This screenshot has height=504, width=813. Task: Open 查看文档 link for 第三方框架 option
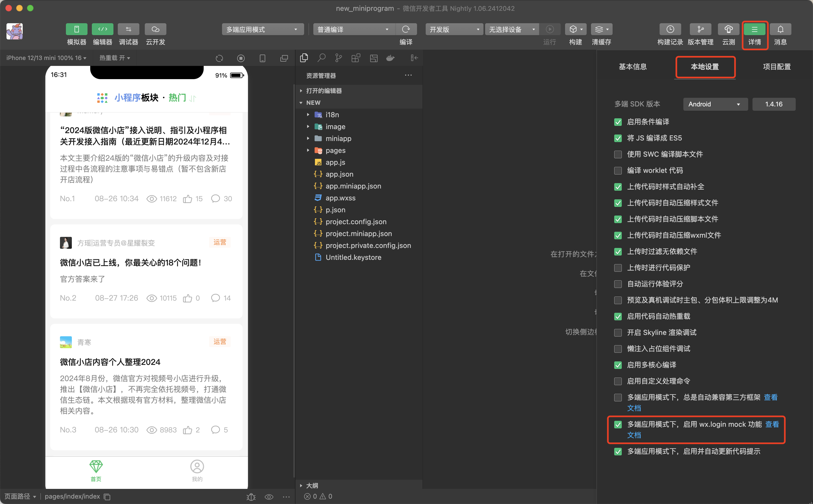tap(770, 397)
